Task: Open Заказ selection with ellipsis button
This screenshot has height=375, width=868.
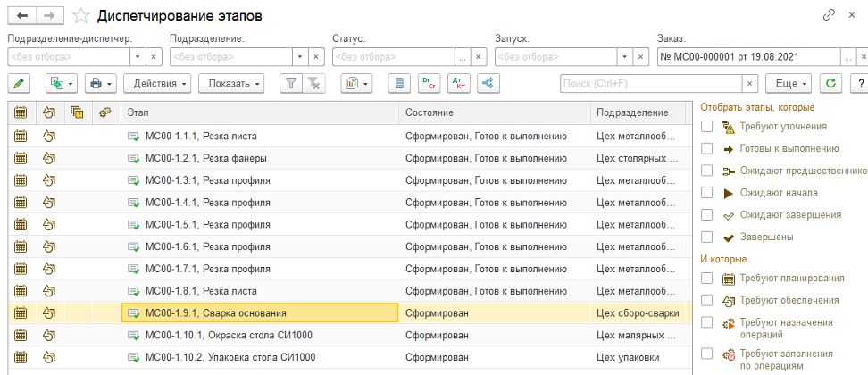Action: (847, 57)
